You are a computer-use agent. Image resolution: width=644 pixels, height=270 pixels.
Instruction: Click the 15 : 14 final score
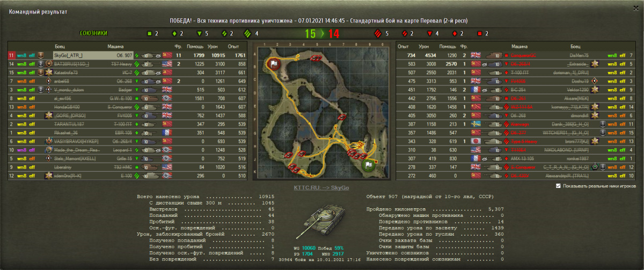point(322,34)
